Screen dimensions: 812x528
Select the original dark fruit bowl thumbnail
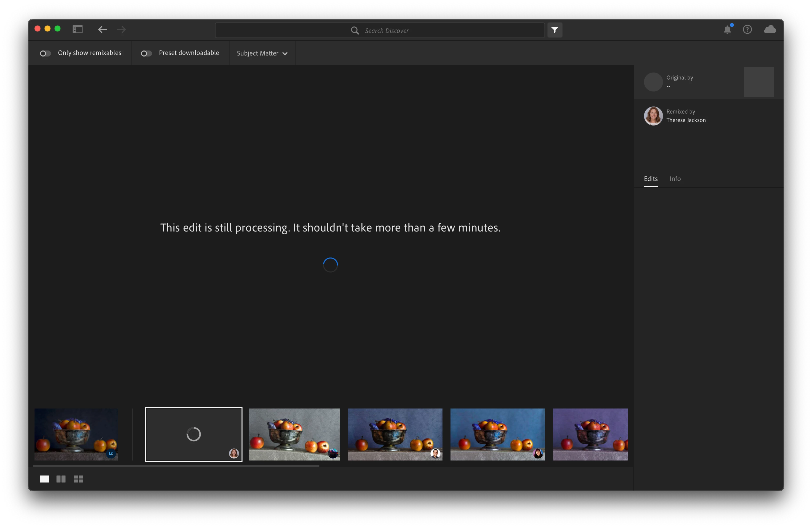click(x=76, y=434)
